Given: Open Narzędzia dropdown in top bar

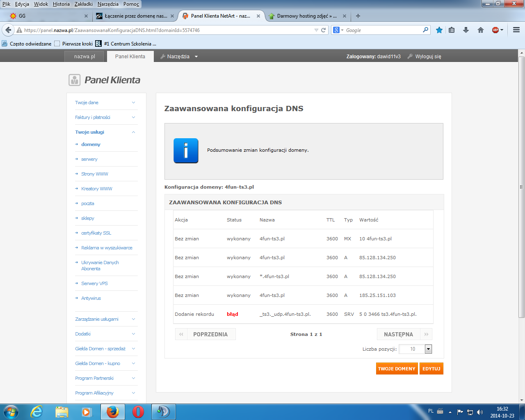Looking at the screenshot, I should click(x=179, y=56).
